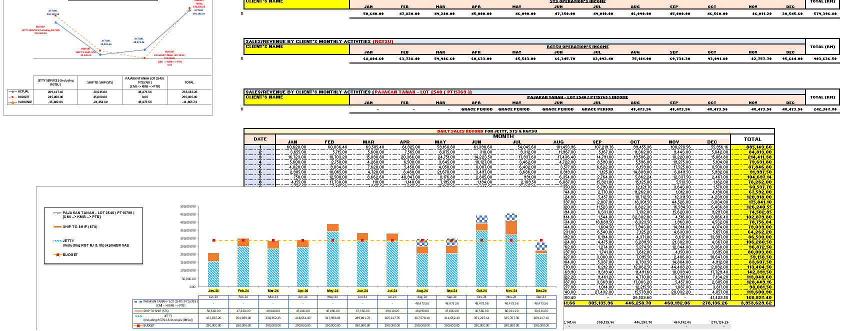Select the Pajakan Tanah Lot 2540 sales/revenue title
This screenshot has height=331, width=868.
[x=358, y=92]
